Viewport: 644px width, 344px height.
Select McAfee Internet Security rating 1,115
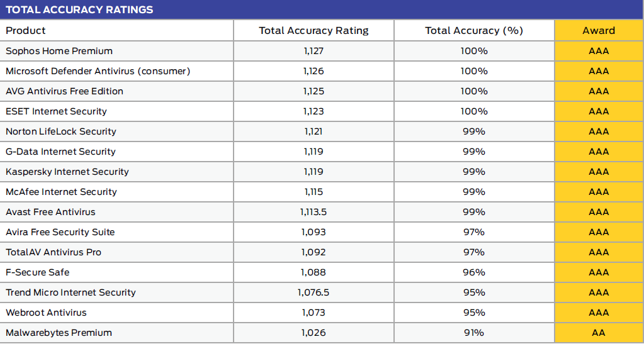click(x=314, y=192)
